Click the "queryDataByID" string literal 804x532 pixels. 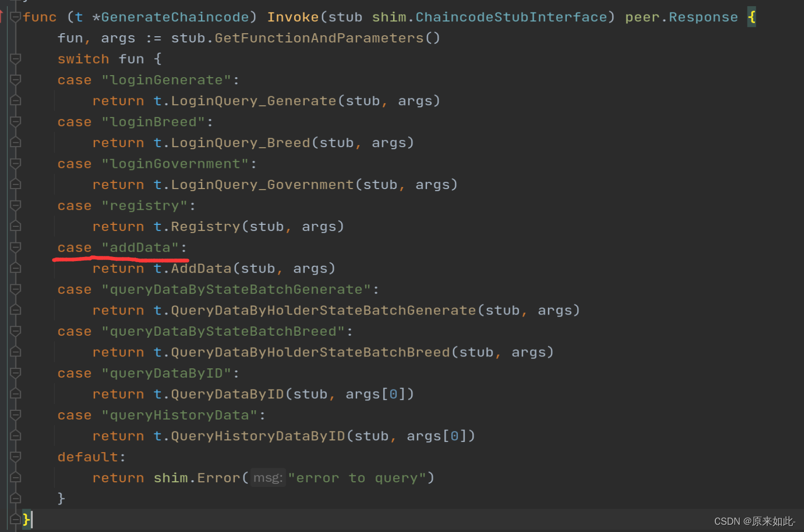tap(166, 373)
